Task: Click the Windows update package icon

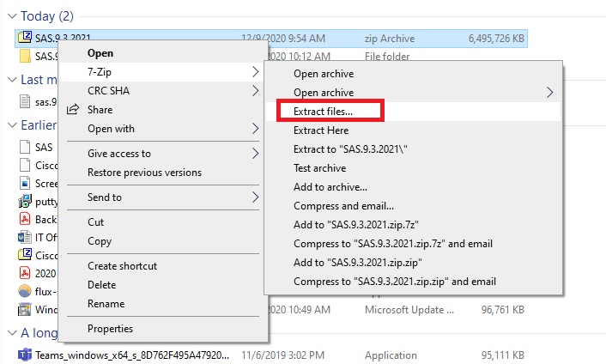Action: [x=25, y=310]
